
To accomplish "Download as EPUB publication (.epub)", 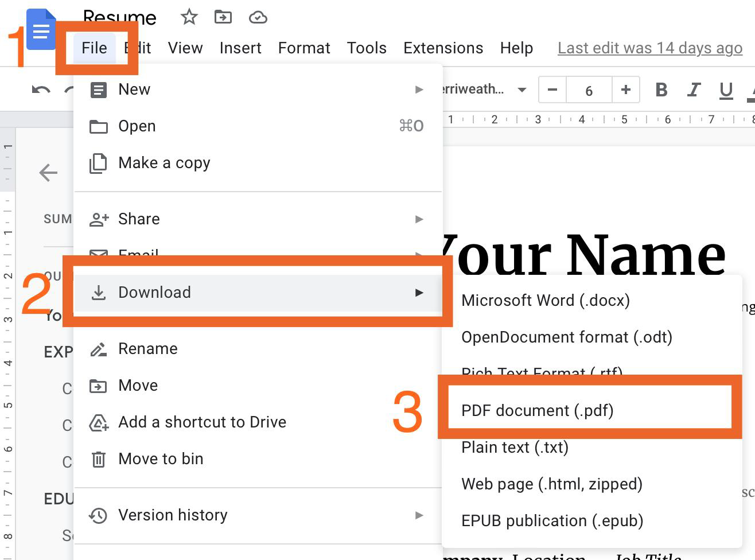I will [592, 521].
